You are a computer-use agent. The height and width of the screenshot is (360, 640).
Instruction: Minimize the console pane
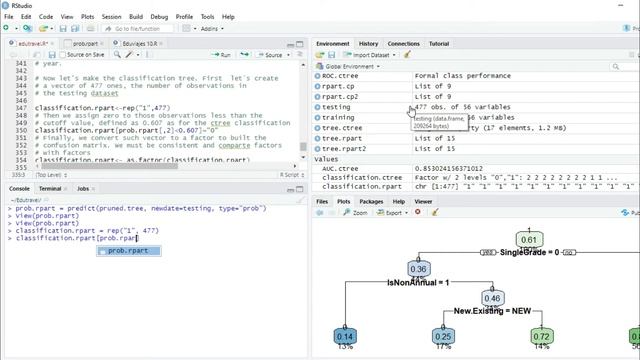pyautogui.click(x=290, y=189)
